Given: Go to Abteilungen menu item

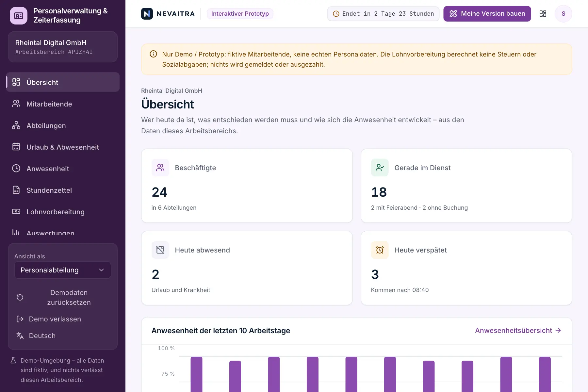Looking at the screenshot, I should 63,125.
